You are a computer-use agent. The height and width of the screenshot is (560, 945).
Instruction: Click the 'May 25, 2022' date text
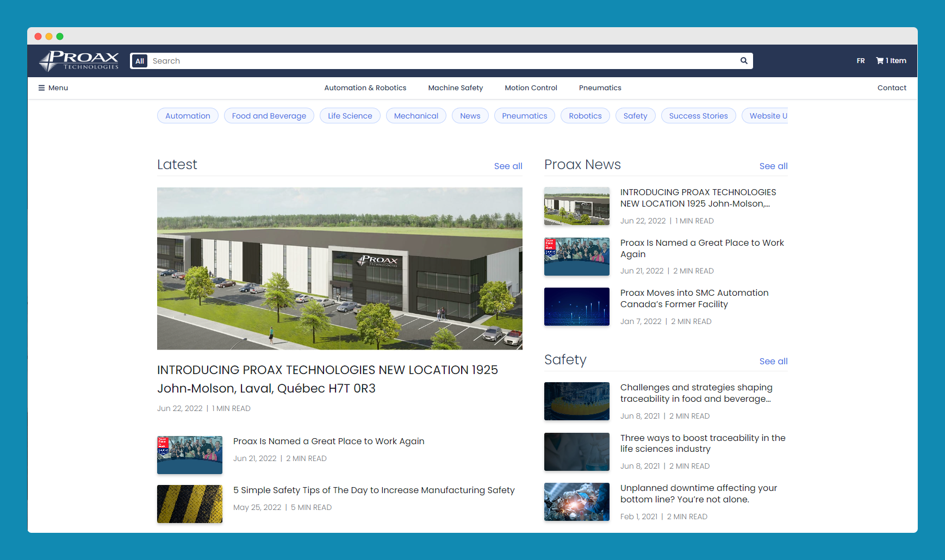[257, 508]
